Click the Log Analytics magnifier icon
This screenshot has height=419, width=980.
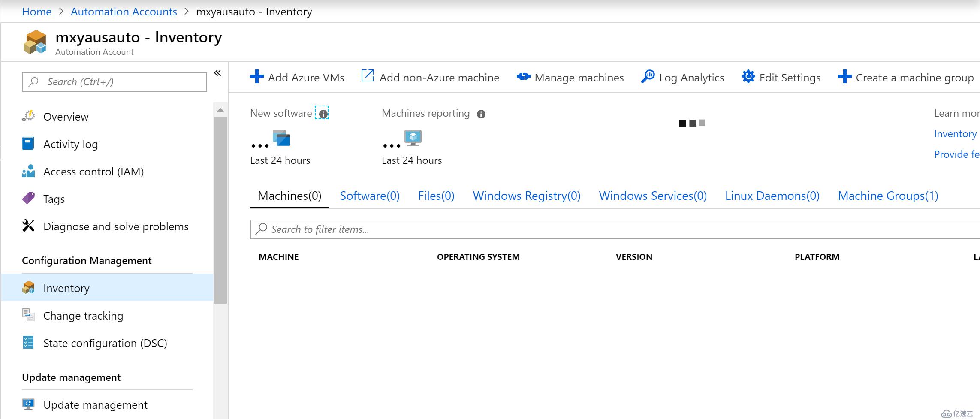(x=648, y=77)
